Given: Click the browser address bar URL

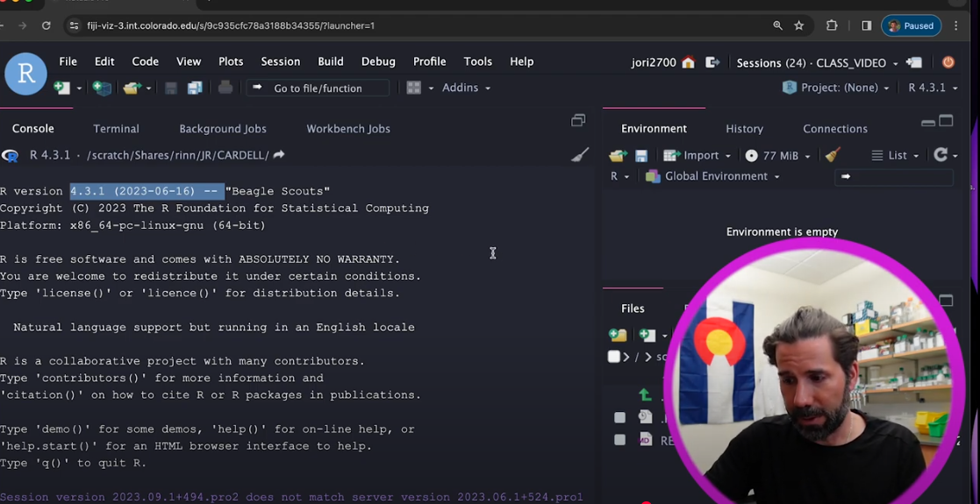Looking at the screenshot, I should (x=232, y=25).
